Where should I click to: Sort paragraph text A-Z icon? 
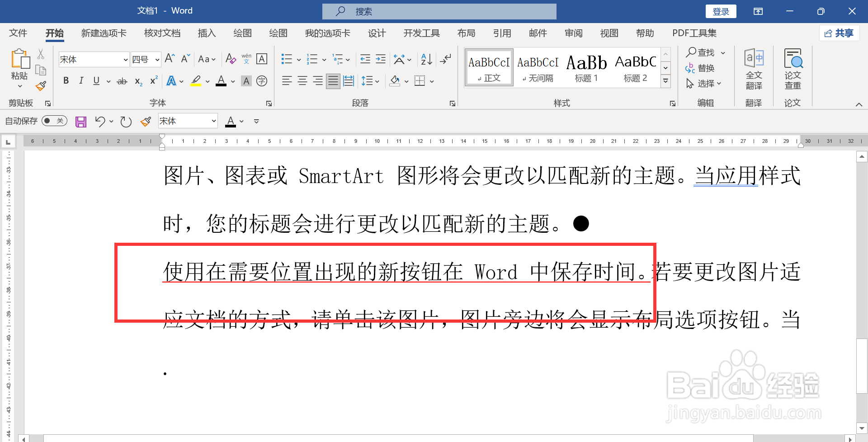tap(426, 59)
